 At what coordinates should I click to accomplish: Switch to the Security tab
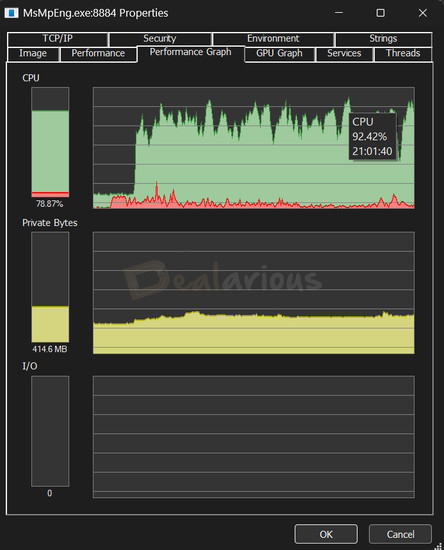[x=160, y=39]
